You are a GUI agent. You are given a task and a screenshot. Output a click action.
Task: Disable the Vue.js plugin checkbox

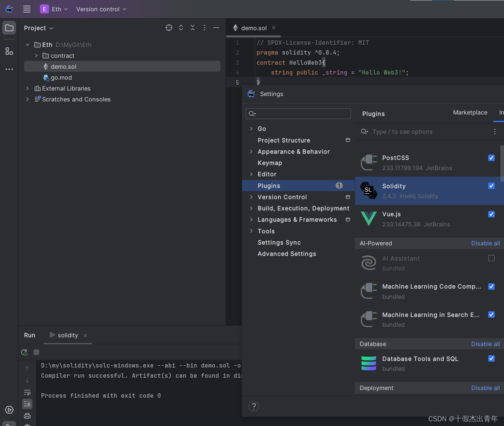[x=491, y=214]
